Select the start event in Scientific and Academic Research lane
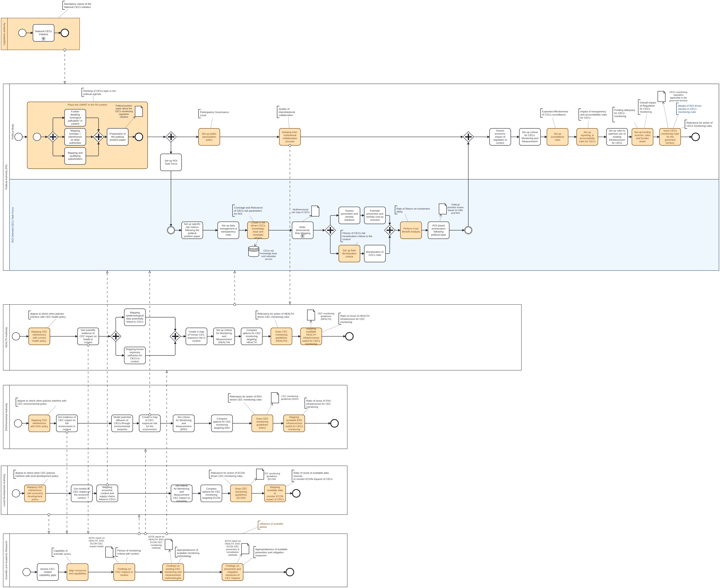 click(26, 572)
